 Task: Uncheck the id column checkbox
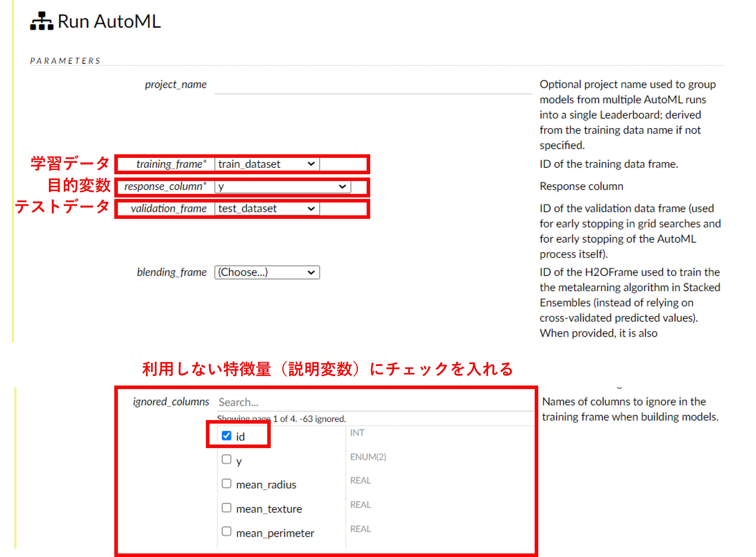pos(226,436)
